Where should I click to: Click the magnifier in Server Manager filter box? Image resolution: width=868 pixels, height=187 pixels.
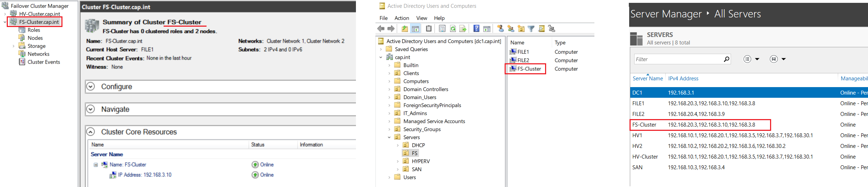[x=726, y=59]
